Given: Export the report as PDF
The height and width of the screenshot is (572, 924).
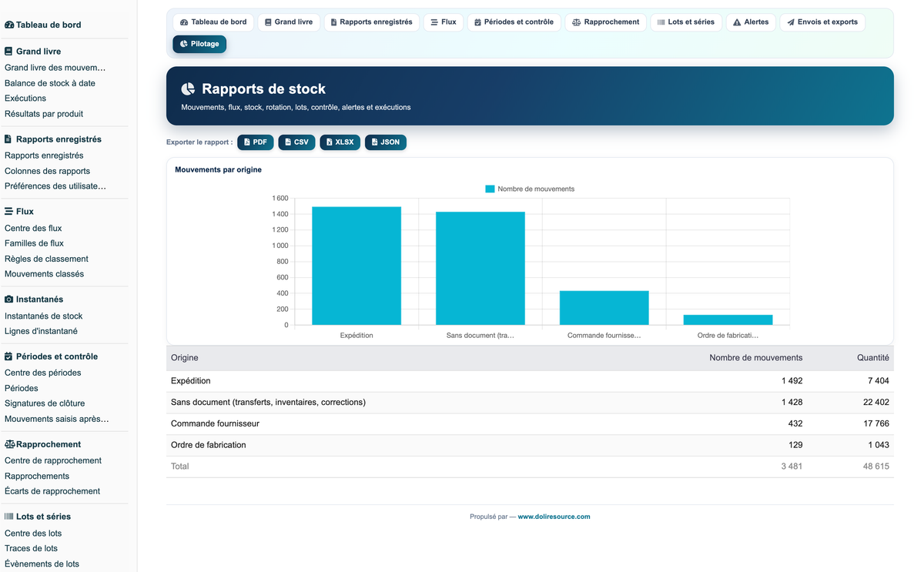Looking at the screenshot, I should click(256, 142).
